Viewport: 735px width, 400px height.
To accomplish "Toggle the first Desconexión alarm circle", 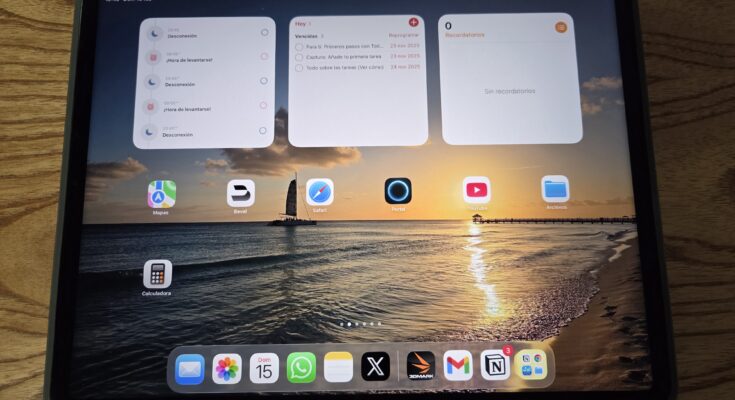I will (x=264, y=33).
